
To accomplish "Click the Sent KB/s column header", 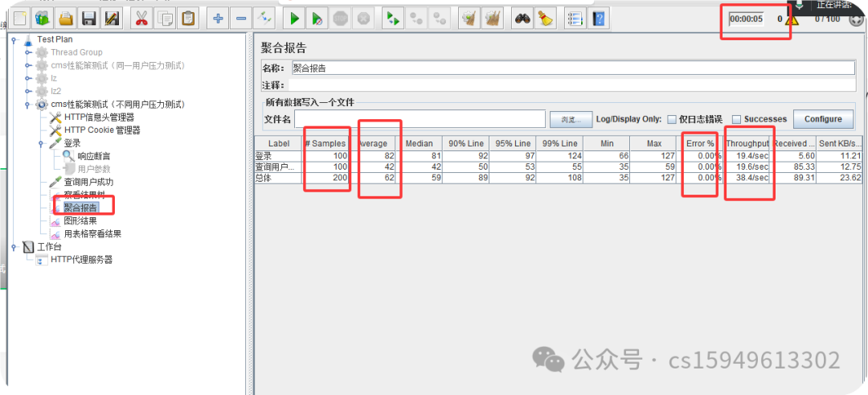I will click(x=840, y=143).
